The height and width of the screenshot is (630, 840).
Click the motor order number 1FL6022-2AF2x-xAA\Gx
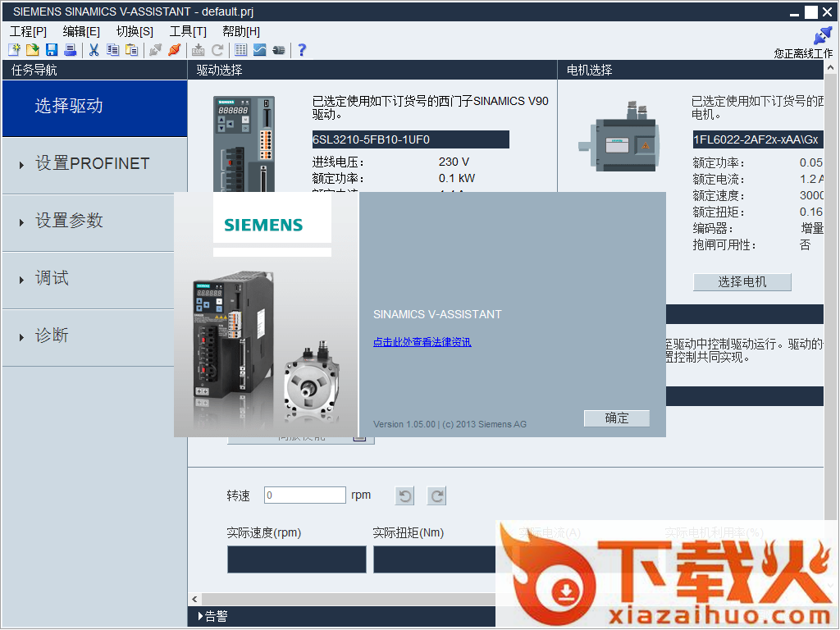tap(757, 139)
